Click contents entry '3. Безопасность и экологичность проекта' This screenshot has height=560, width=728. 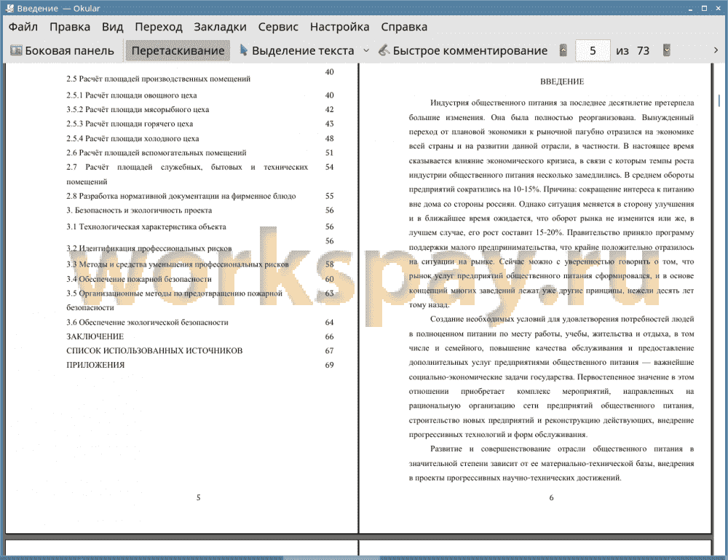click(x=139, y=210)
